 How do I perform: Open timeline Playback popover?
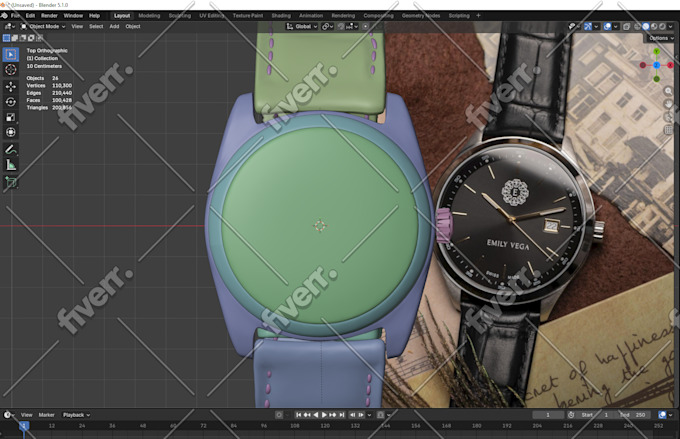(76, 415)
